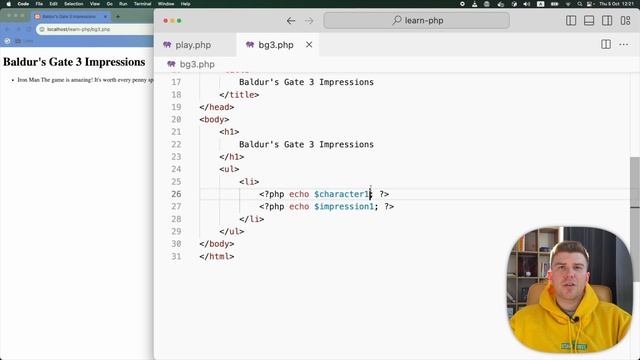Open the Window menu
The width and height of the screenshot is (640, 360).
166,4
